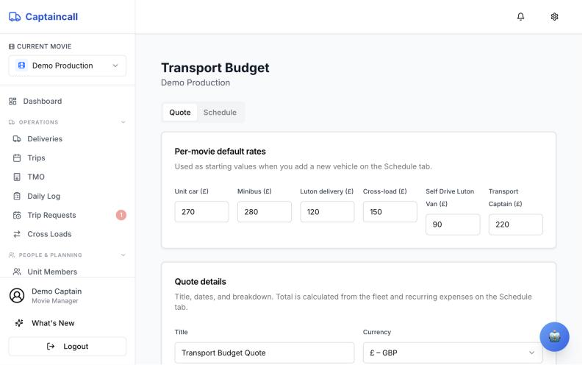This screenshot has height=368, width=588.
Task: Edit the Self Drive Luton Van rate
Action: coord(453,224)
